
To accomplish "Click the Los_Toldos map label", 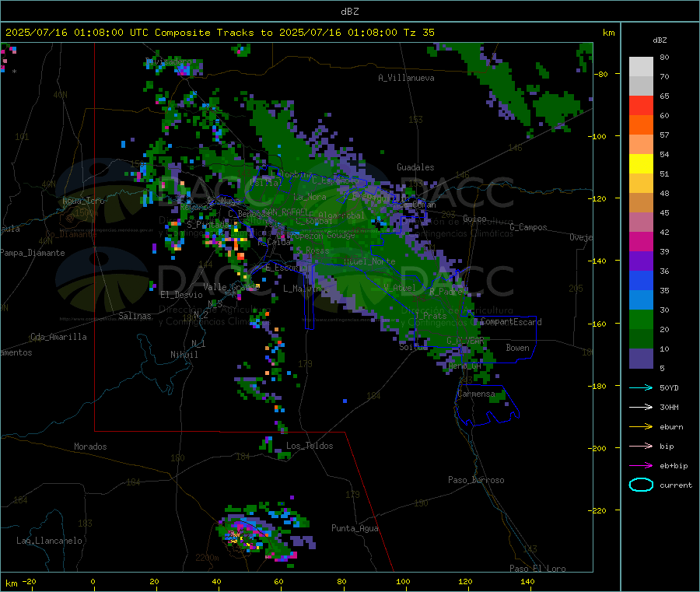I will coord(310,446).
